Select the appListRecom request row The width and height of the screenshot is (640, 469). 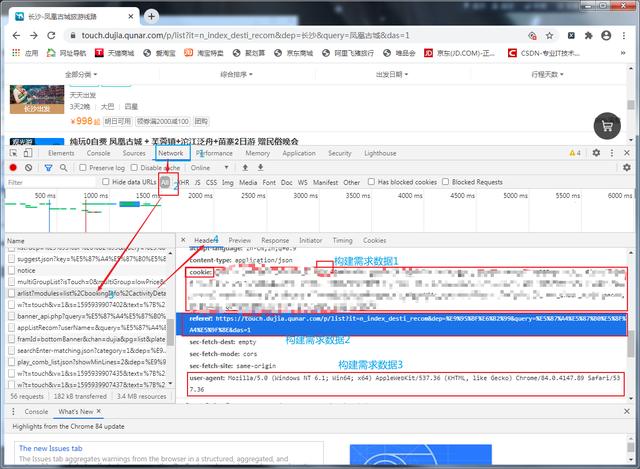pos(88,327)
